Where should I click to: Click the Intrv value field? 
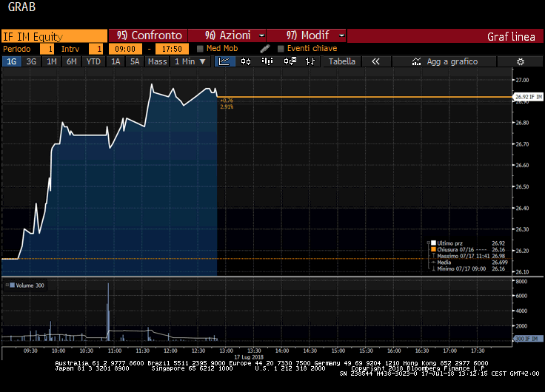[x=96, y=49]
